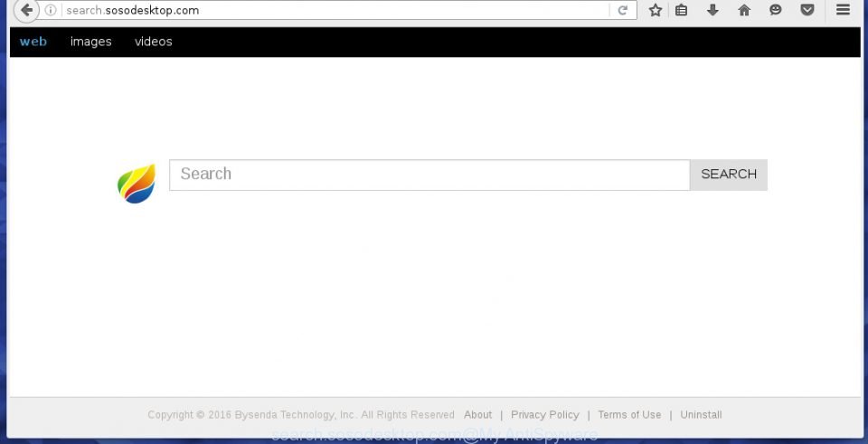Open the hamburger browser menu
Screen dimensions: 868x444
[x=843, y=9]
